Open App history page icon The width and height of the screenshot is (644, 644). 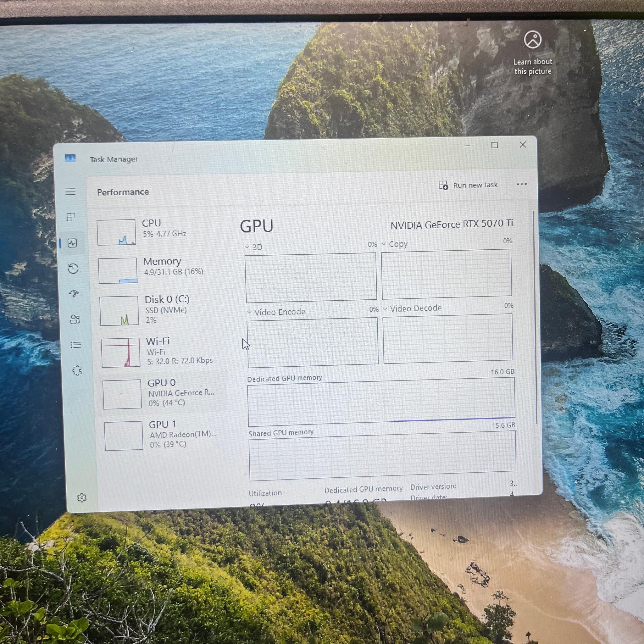pos(73,268)
